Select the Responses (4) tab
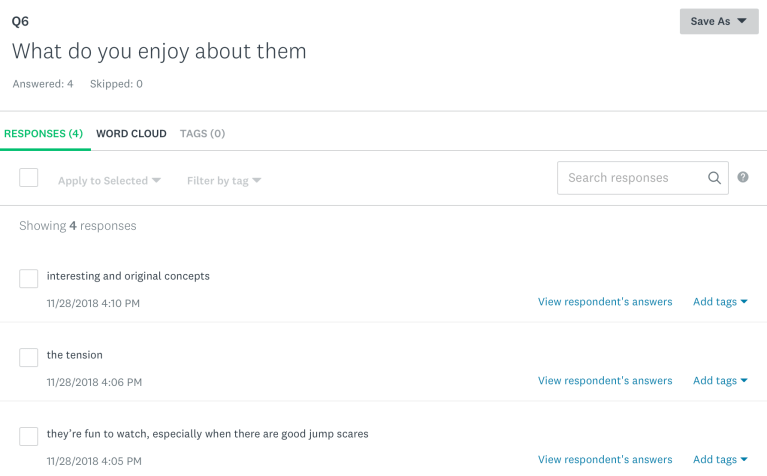Viewport: 767px width, 476px height. click(x=43, y=133)
